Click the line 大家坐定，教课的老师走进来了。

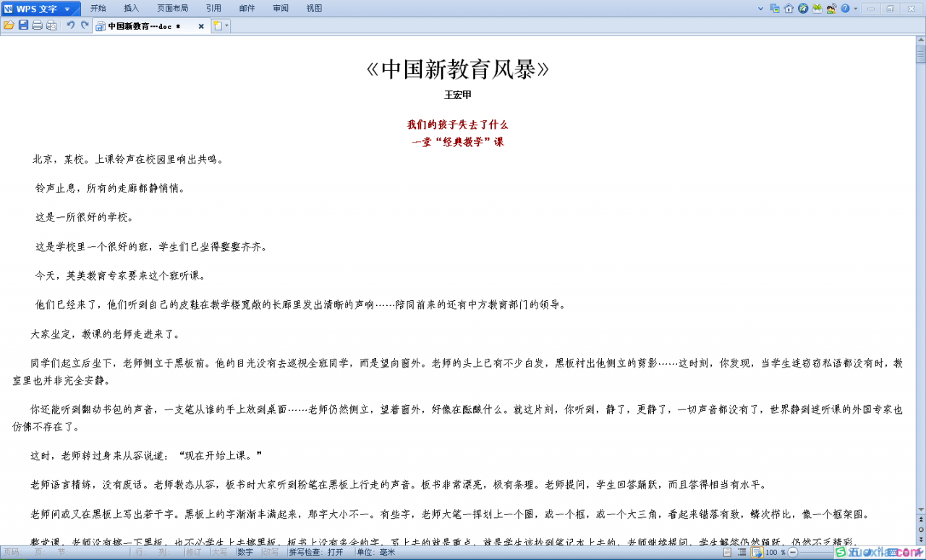(x=105, y=334)
